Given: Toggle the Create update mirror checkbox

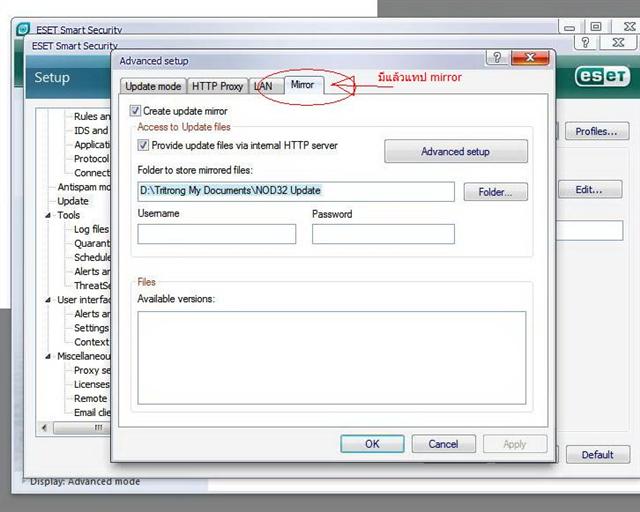Looking at the screenshot, I should 135,111.
